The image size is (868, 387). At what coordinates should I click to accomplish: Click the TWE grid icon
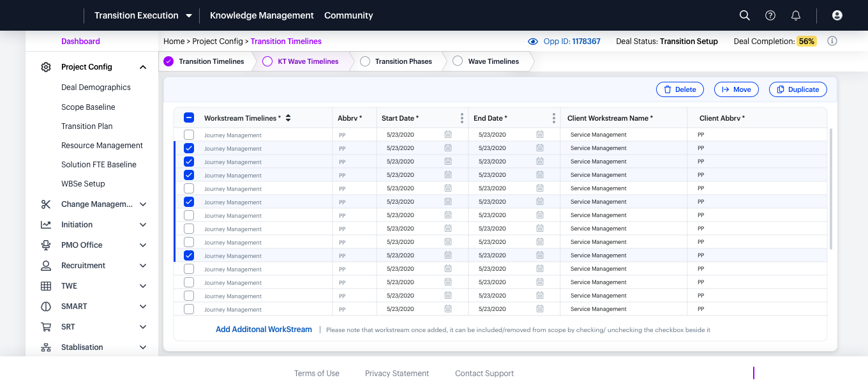[46, 286]
